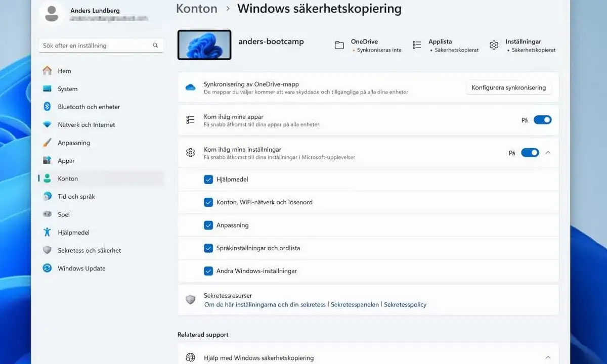Click the Sekretess och säkerhet shield icon

pos(47,250)
